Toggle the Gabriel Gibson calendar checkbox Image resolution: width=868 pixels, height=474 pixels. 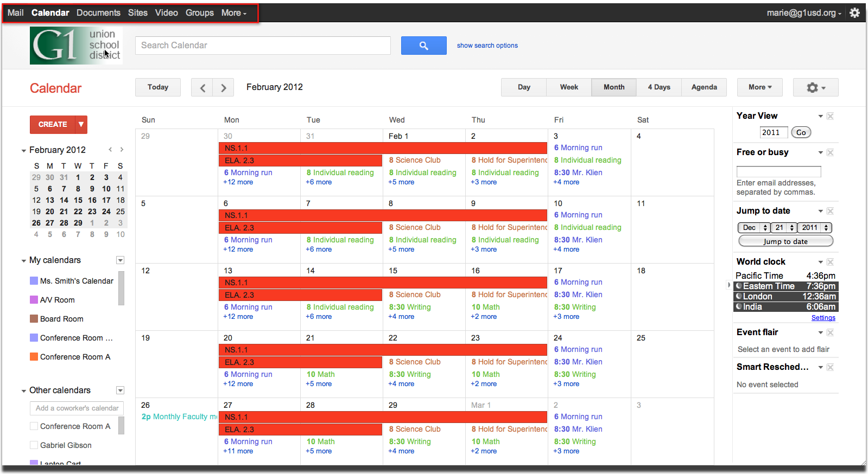34,445
